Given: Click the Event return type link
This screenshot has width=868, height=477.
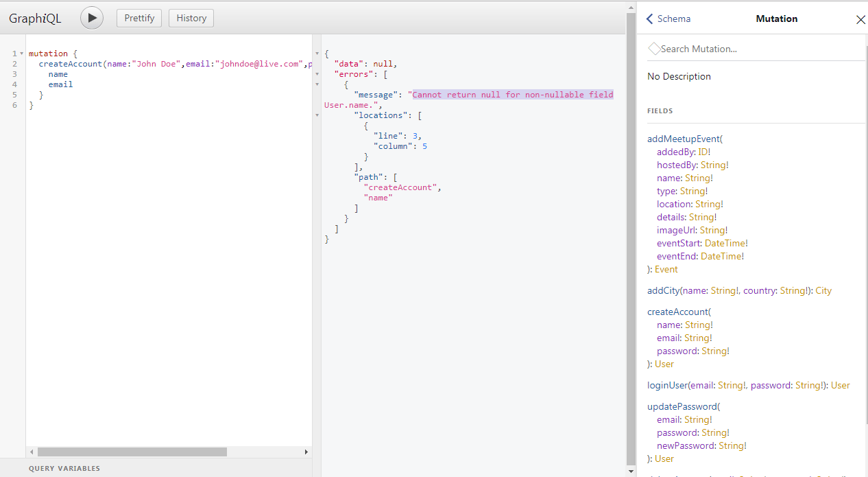Looking at the screenshot, I should click(x=665, y=269).
